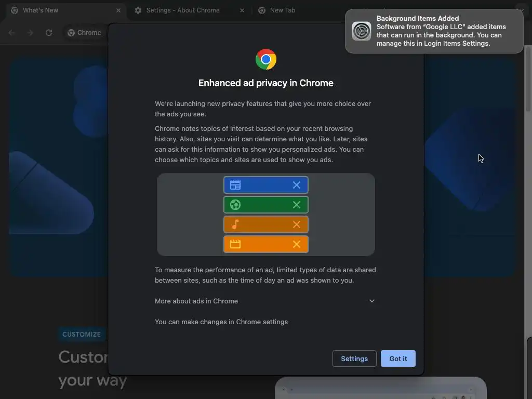Click the browser forward arrow

pyautogui.click(x=30, y=33)
